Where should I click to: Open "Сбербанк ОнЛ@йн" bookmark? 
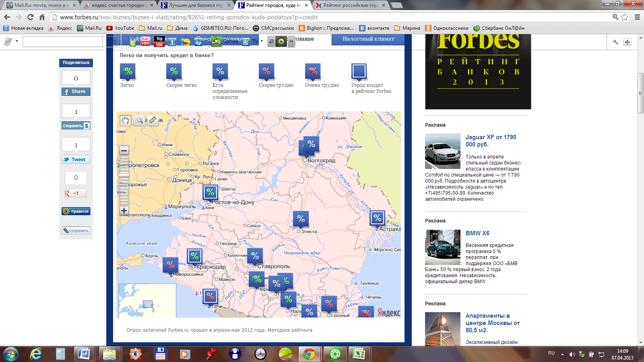[x=499, y=28]
